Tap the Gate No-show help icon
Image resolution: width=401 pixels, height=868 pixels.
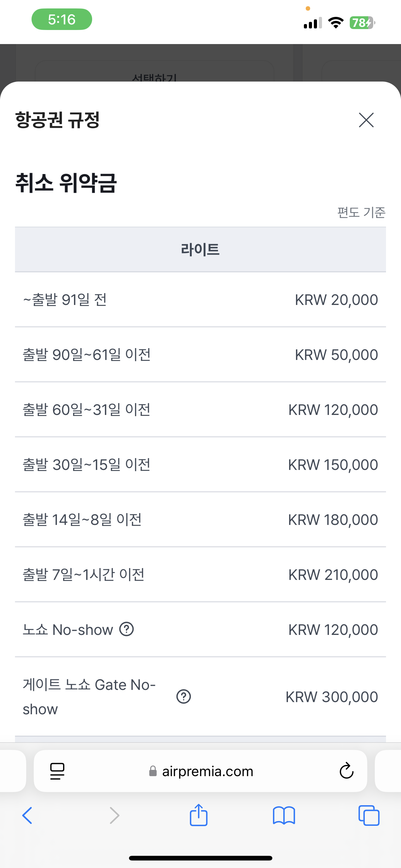(x=184, y=696)
